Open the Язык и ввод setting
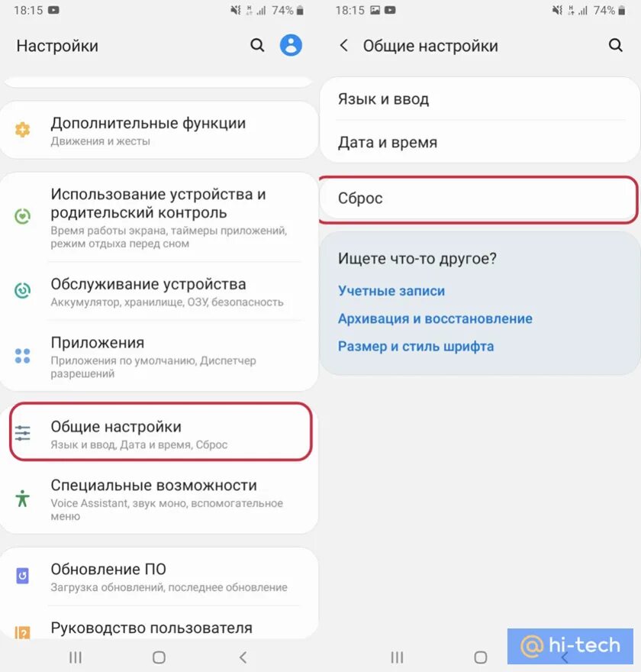 [479, 99]
